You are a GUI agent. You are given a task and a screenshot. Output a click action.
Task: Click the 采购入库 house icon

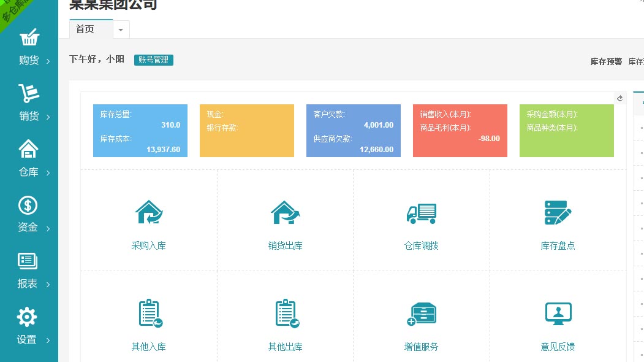149,212
